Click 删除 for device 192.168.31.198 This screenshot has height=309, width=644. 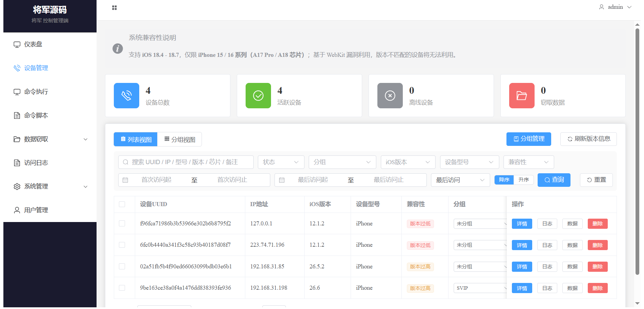[598, 288]
